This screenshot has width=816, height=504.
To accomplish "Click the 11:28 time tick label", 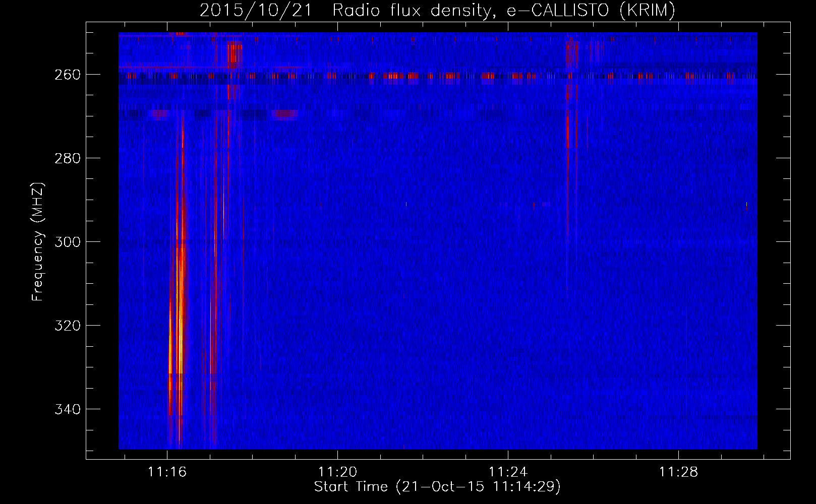I will [x=679, y=472].
